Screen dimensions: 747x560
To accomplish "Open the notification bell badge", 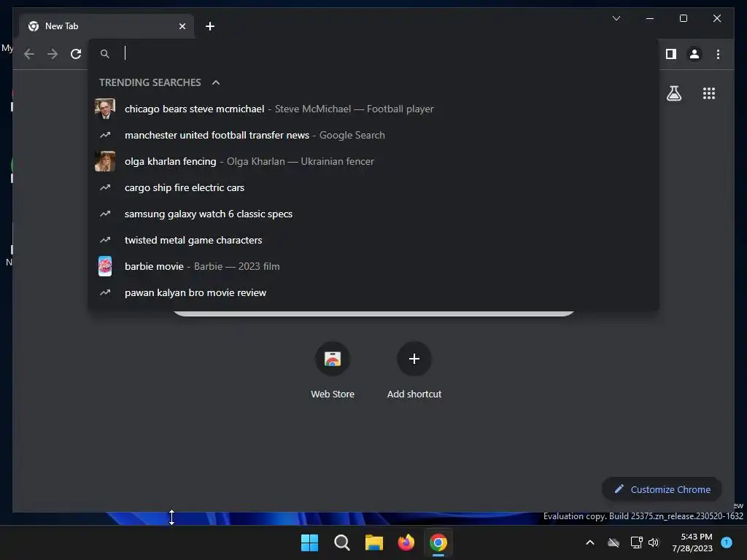I will [x=727, y=542].
